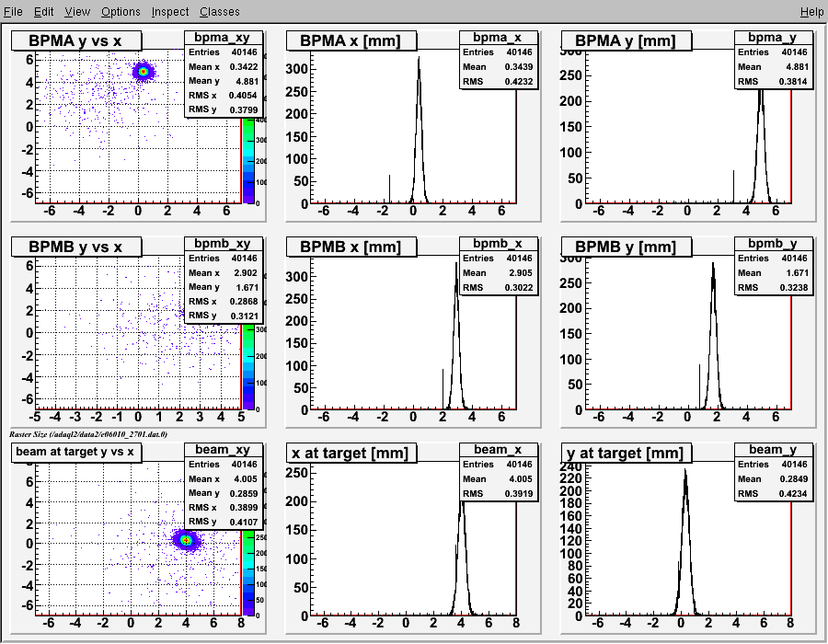Screen dimensions: 828x644
Task: Click the Raster Size file path label
Action: [x=88, y=434]
